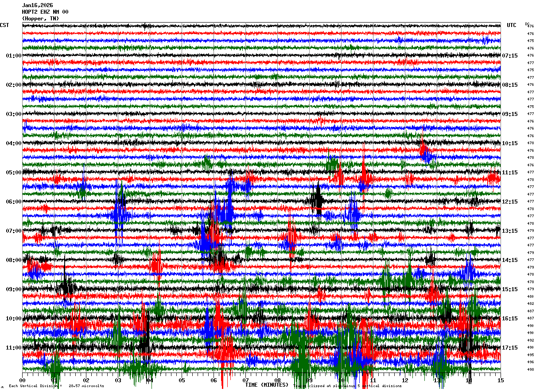Image resolution: width=536 pixels, height=392 pixels.
Task: Click the '10:15' UTC time label
Action: click(x=510, y=143)
